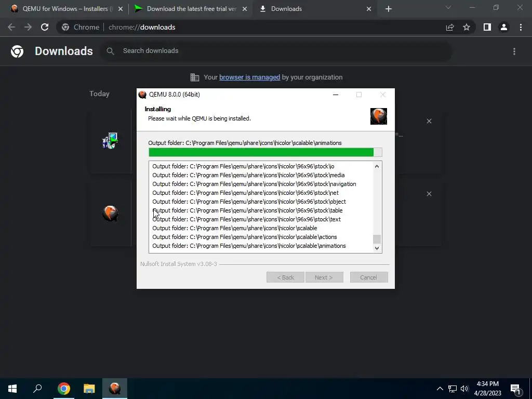Share this page icon in address bar
Viewport: 532px width, 399px height.
click(450, 27)
